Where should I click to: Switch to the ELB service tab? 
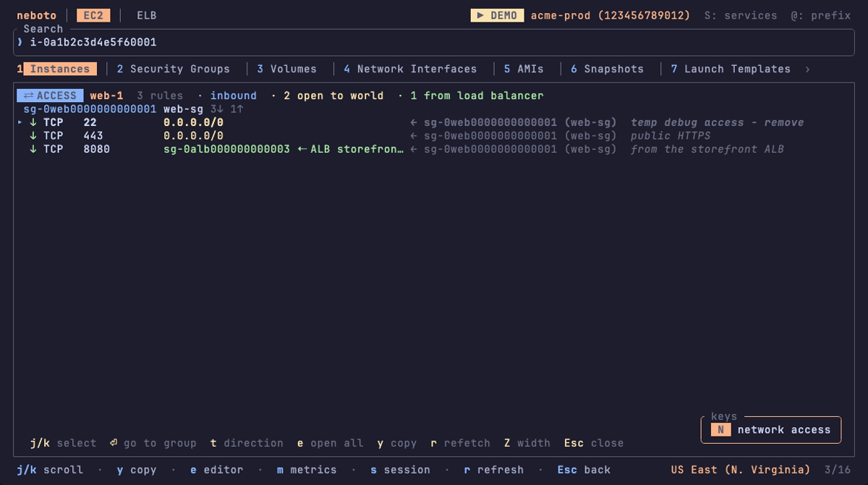click(x=147, y=15)
